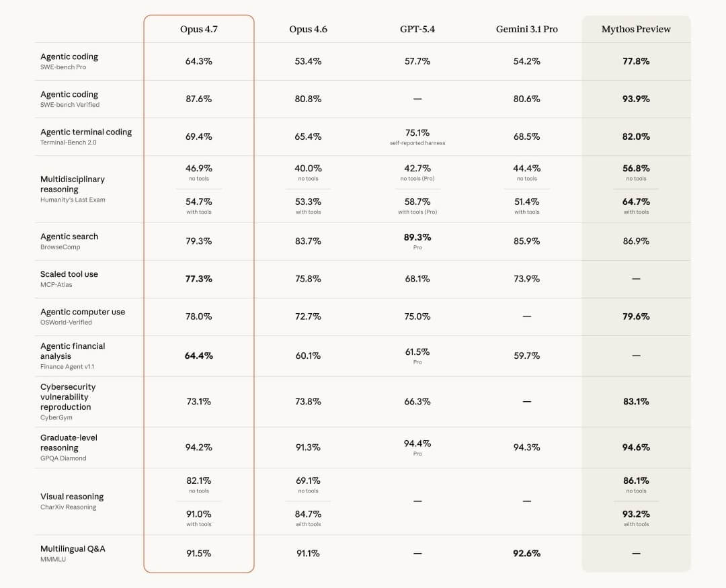Click the Cybersecurity vulnerability reproduction row label
The width and height of the screenshot is (726, 588).
[68, 396]
